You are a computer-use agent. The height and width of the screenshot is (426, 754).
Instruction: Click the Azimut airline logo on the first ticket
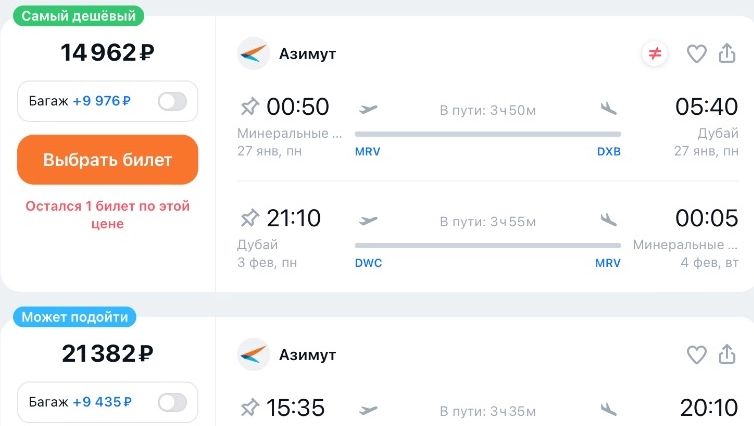(x=253, y=53)
